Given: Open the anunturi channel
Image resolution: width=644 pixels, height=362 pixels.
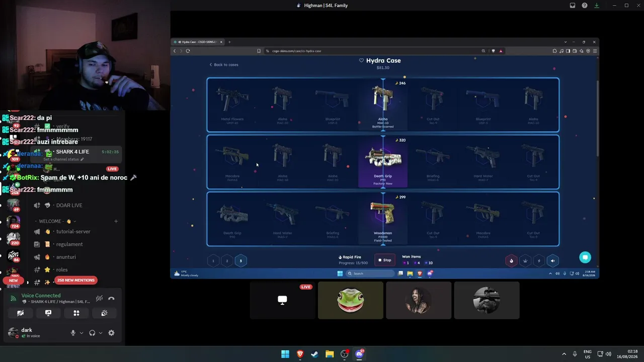Looking at the screenshot, I should (66, 257).
